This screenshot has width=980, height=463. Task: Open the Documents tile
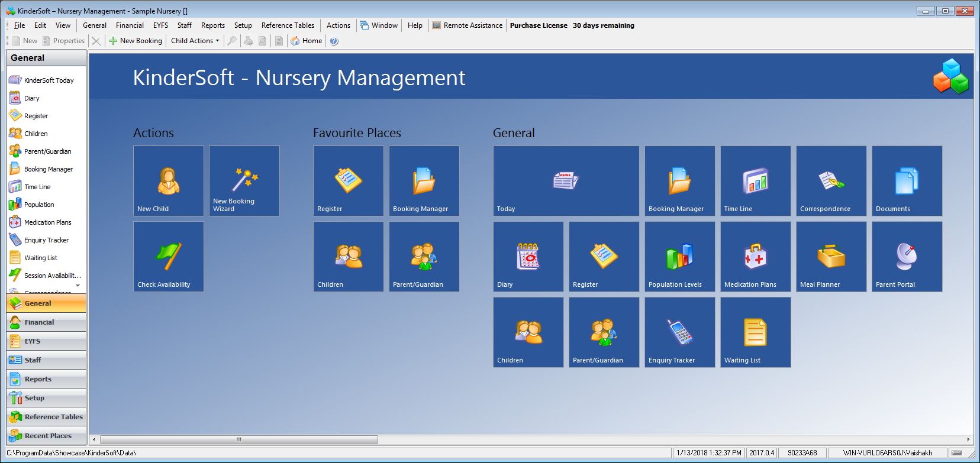click(x=907, y=181)
